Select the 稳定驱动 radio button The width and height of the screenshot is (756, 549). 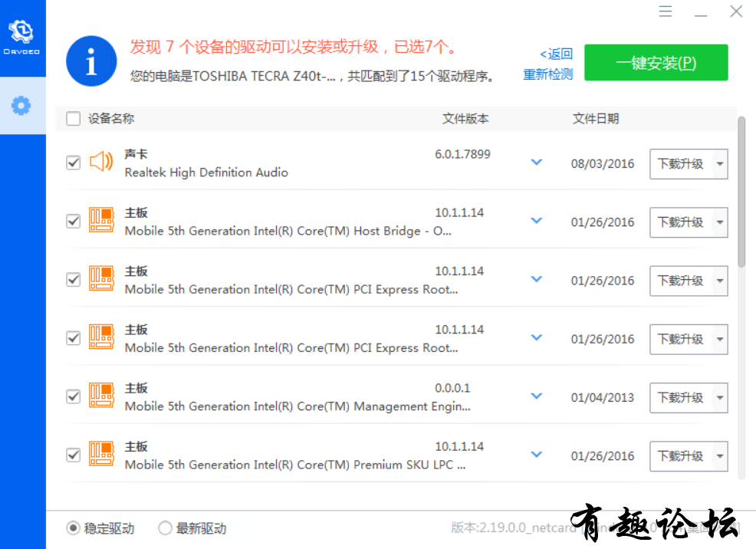click(x=74, y=528)
